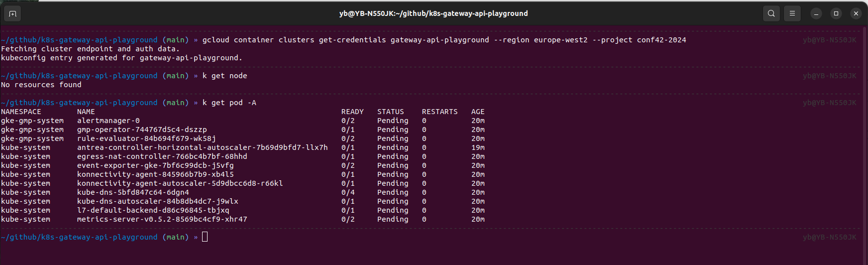Click the STATUS column header
Image resolution: width=868 pixels, height=265 pixels.
pos(390,112)
